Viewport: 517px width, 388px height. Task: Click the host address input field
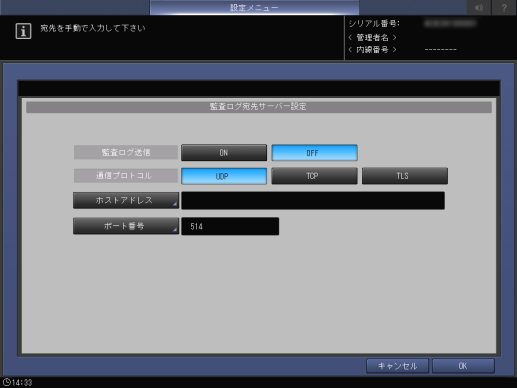(313, 200)
